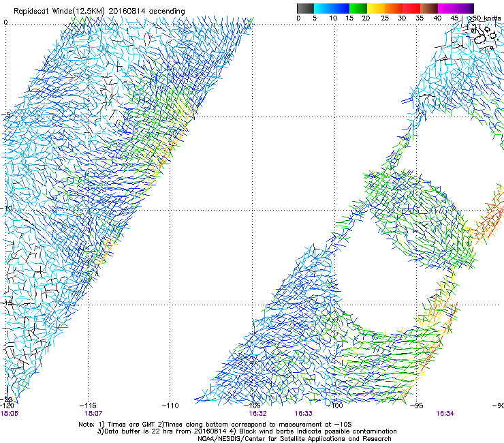Viewport: 504px width, 443px height.
Task: Click the '-15' latitude axis label
Action: 6,303
